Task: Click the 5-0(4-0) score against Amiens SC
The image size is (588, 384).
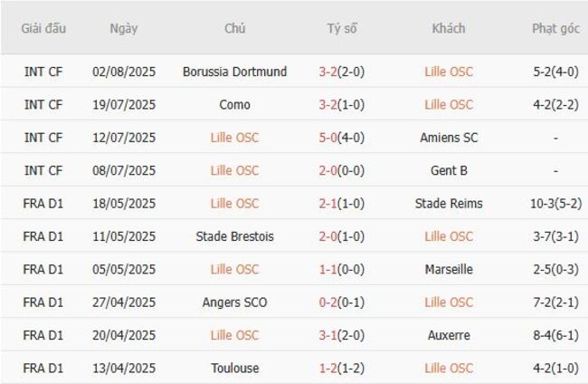Action: click(342, 138)
